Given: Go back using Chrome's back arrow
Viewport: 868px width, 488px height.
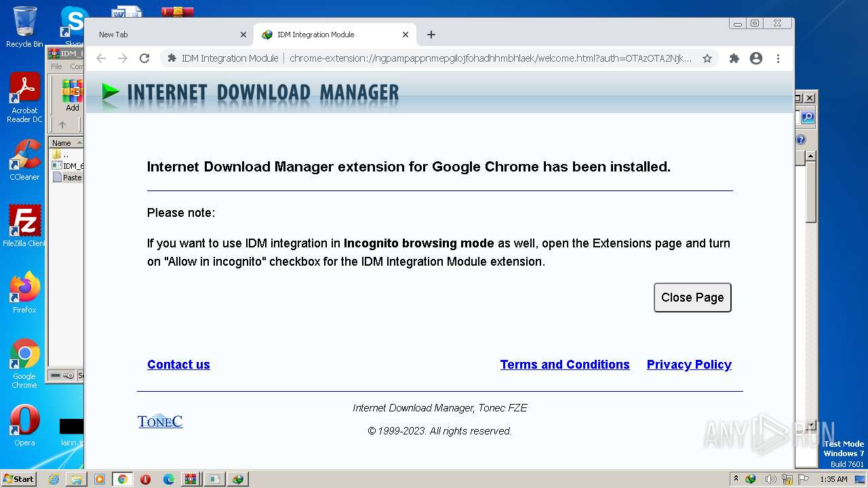Looking at the screenshot, I should click(x=101, y=58).
